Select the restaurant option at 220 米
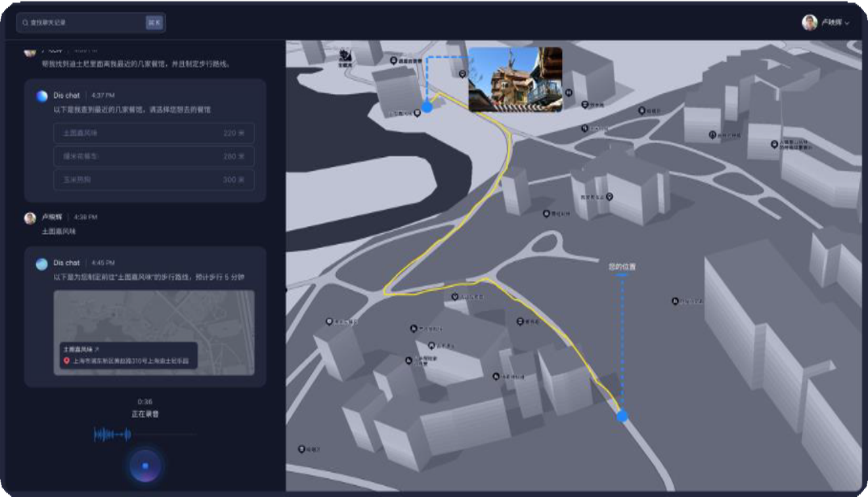Image resolution: width=868 pixels, height=497 pixels. (x=154, y=133)
